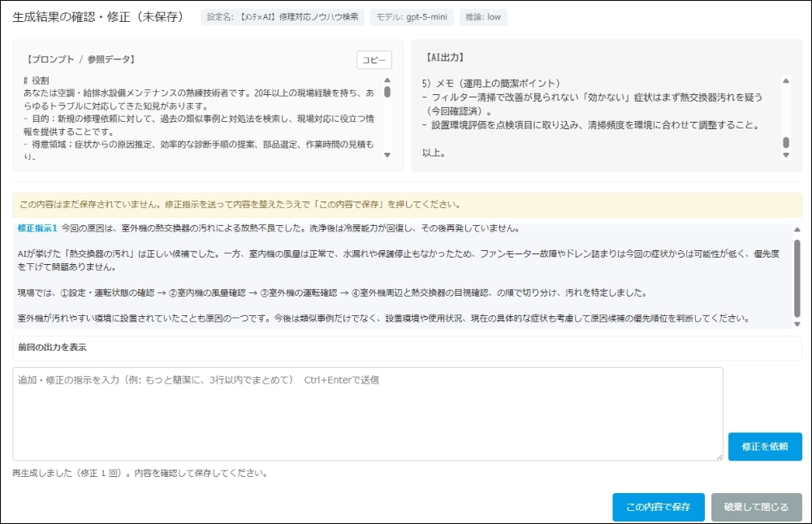Screen dimensions: 812x524
Task: Click prompt panel scrollbar thumb
Action: tap(387, 92)
